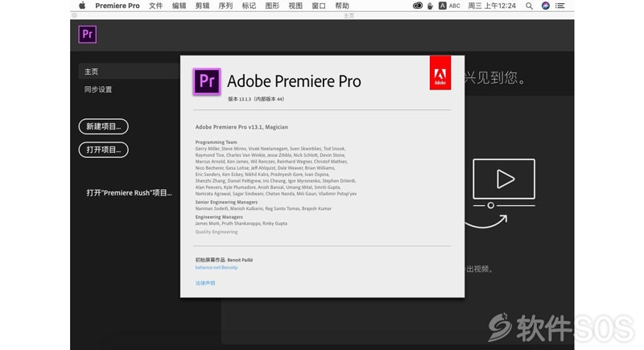Click "Adobe Premiere Pro v13.1, Magician" text

tap(242, 127)
